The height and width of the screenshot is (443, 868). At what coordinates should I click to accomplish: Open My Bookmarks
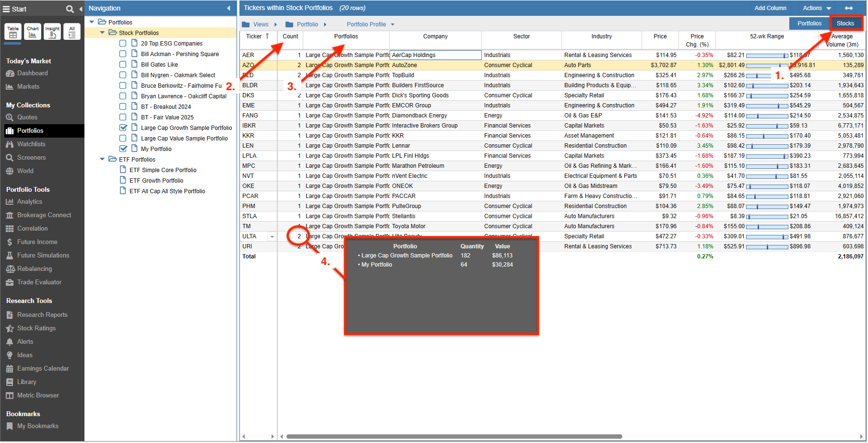coord(38,426)
